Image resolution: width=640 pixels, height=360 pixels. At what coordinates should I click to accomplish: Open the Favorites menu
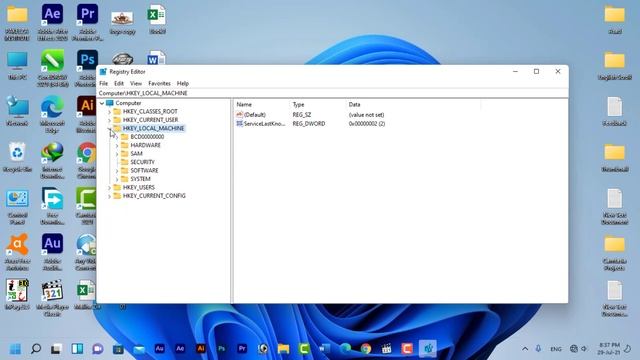(x=159, y=83)
